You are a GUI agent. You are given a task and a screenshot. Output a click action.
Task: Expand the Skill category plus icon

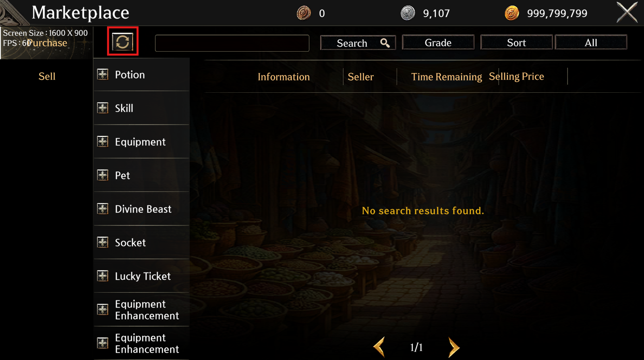(103, 108)
